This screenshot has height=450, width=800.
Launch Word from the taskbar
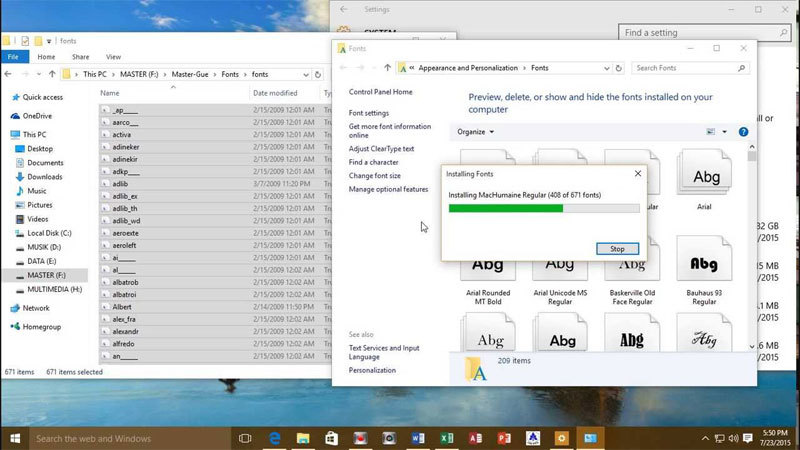coord(421,438)
